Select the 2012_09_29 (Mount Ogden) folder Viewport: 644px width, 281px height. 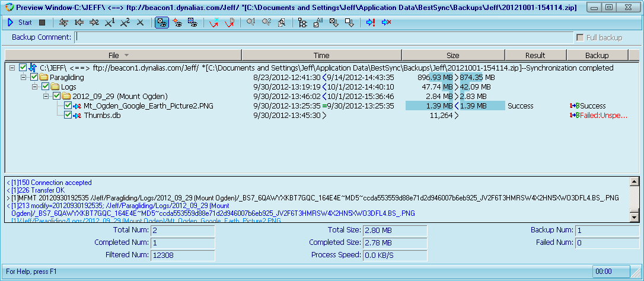(120, 97)
